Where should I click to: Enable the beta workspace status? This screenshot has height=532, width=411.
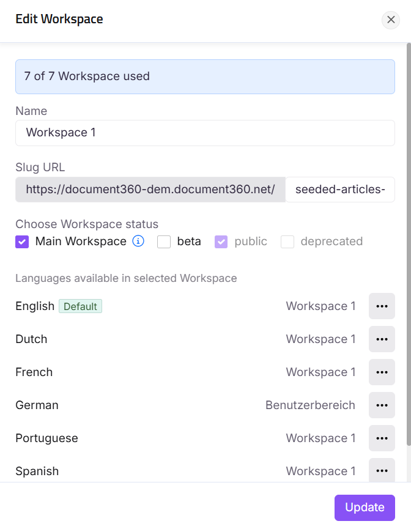point(164,242)
